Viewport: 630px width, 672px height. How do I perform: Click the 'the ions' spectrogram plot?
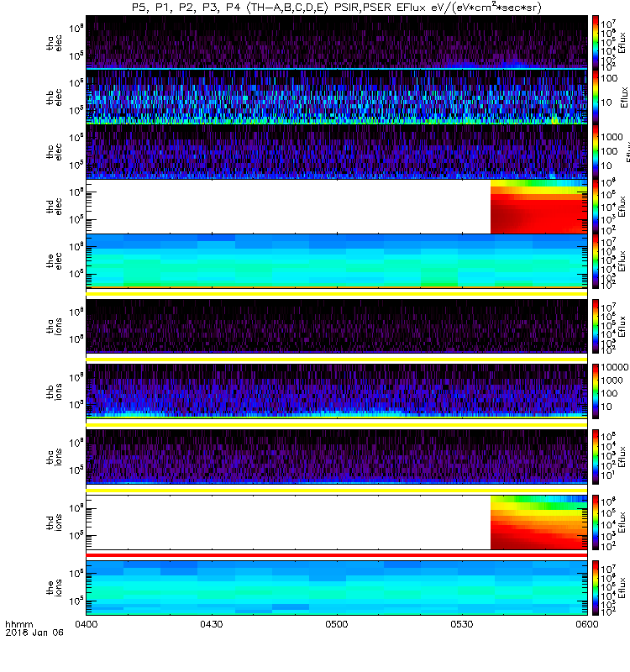click(x=337, y=587)
